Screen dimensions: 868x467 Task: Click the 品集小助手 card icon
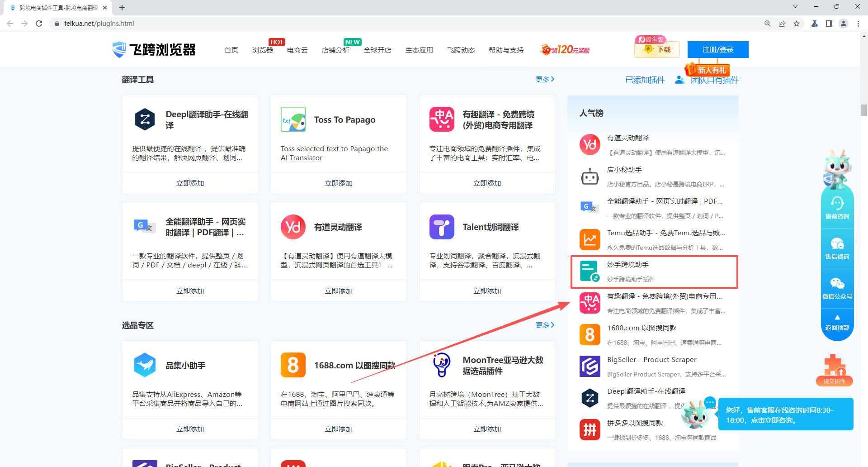[x=145, y=365]
